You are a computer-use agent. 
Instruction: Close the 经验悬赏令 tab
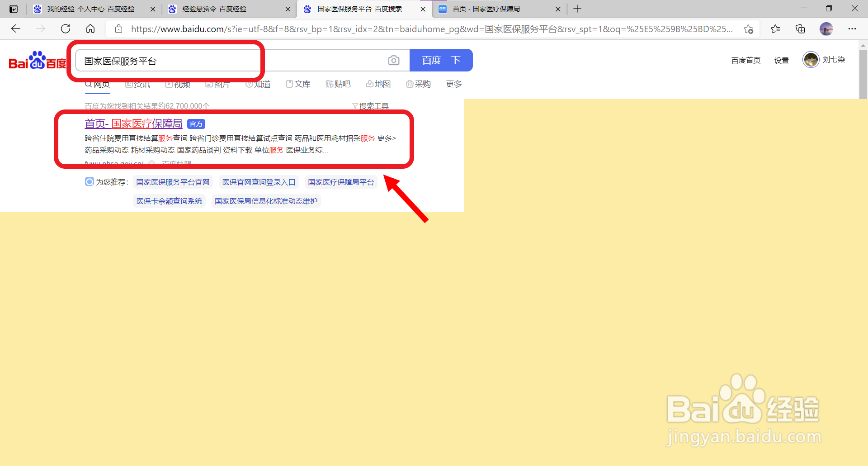(x=288, y=9)
